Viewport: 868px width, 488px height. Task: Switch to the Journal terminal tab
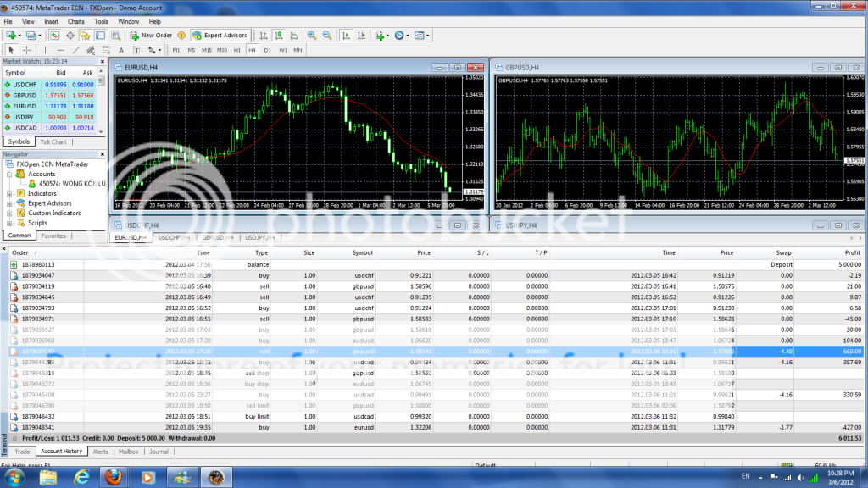tap(158, 452)
